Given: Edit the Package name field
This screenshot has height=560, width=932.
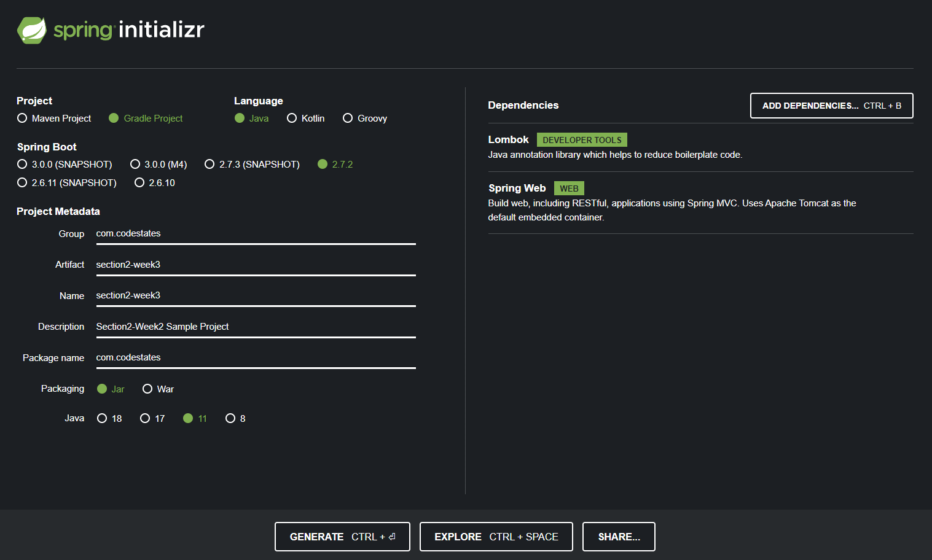Looking at the screenshot, I should pos(256,358).
